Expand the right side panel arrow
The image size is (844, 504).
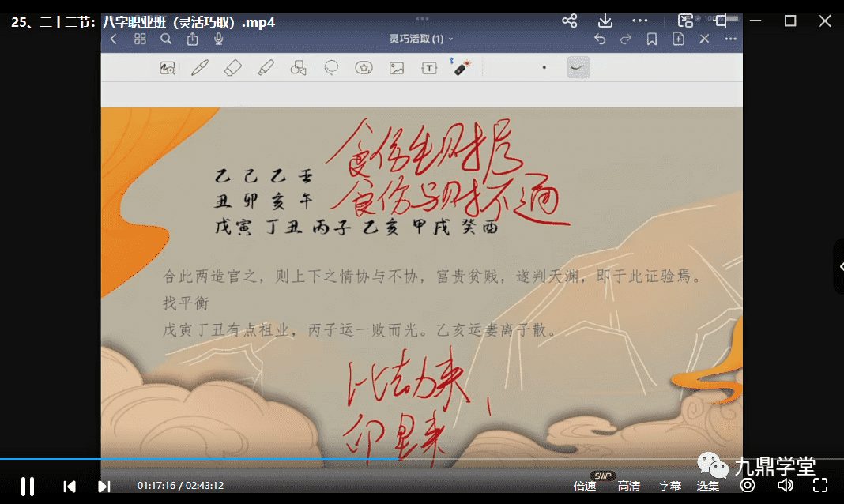pyautogui.click(x=840, y=267)
